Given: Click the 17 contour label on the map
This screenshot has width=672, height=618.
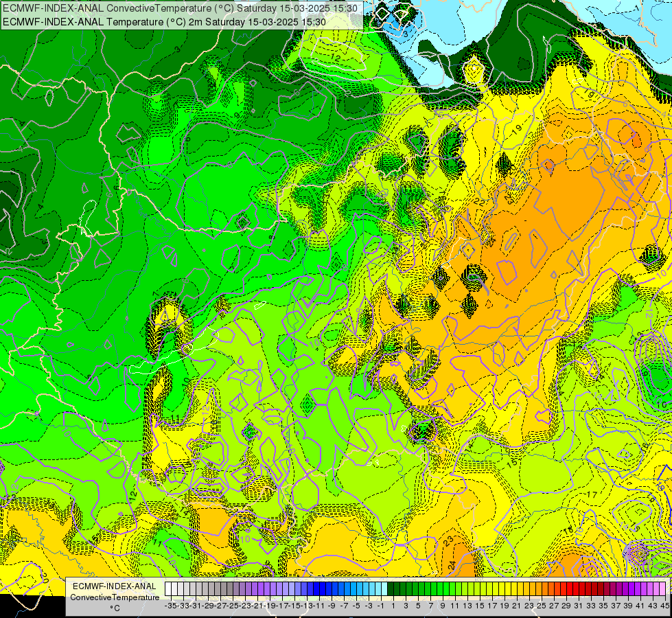Looking at the screenshot, I should tap(592, 494).
